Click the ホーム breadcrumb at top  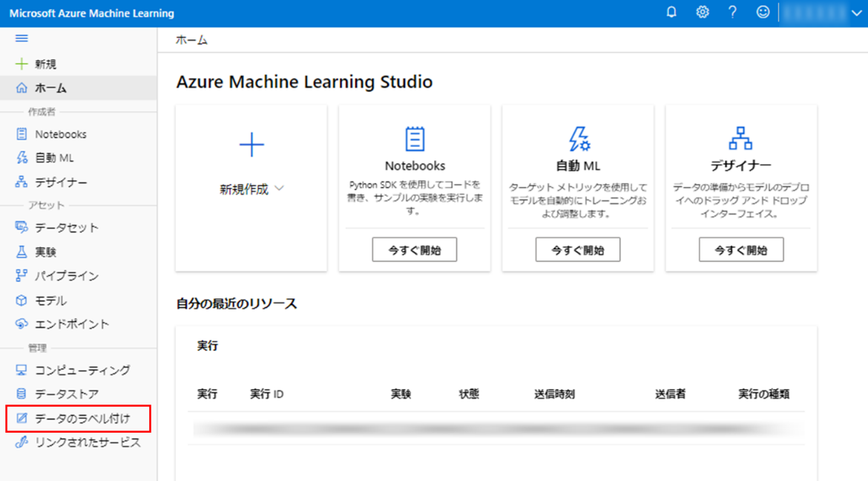191,40
